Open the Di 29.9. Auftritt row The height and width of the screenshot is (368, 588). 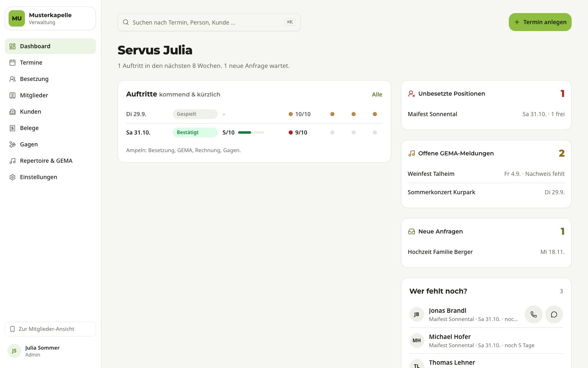click(x=254, y=114)
